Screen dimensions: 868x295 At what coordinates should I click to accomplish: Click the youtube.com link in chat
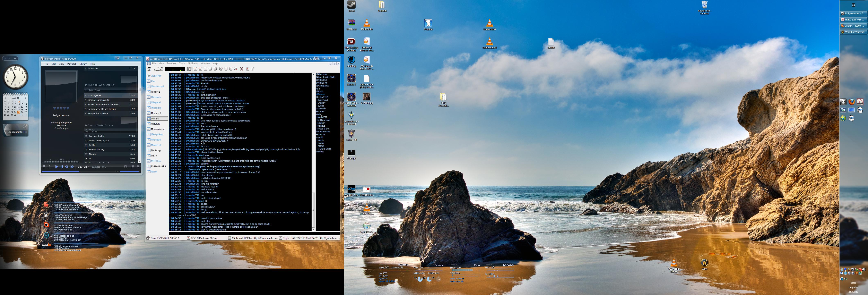coord(225,78)
